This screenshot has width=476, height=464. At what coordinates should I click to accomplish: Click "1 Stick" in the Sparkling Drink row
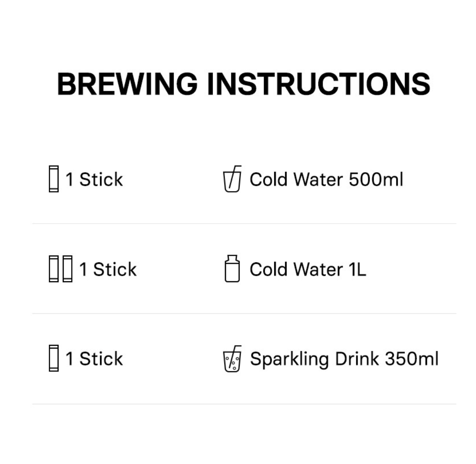pos(94,359)
